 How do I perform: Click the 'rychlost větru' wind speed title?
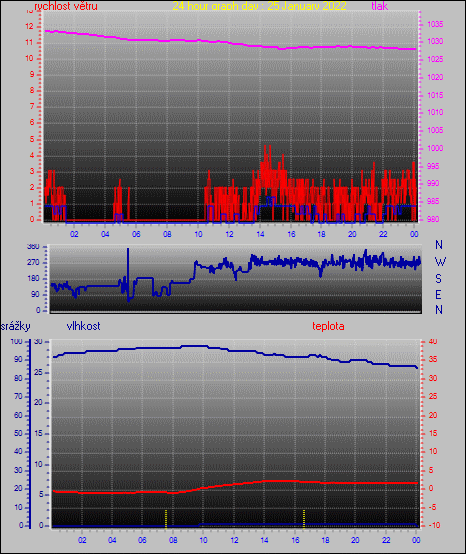66,6
